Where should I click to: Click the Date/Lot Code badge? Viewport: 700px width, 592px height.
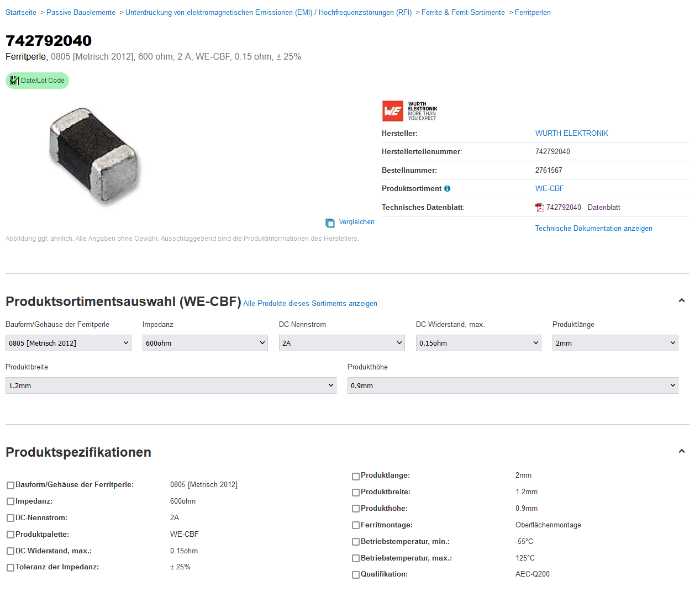pyautogui.click(x=37, y=81)
